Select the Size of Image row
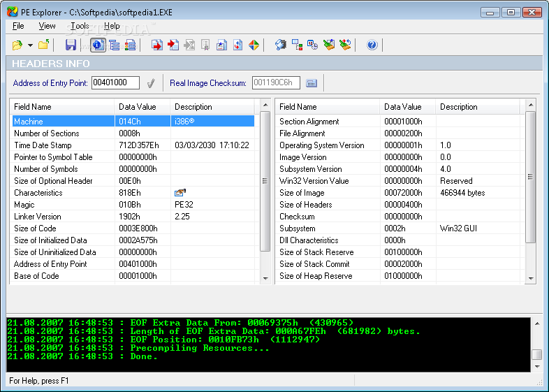549x392 pixels. click(399, 193)
